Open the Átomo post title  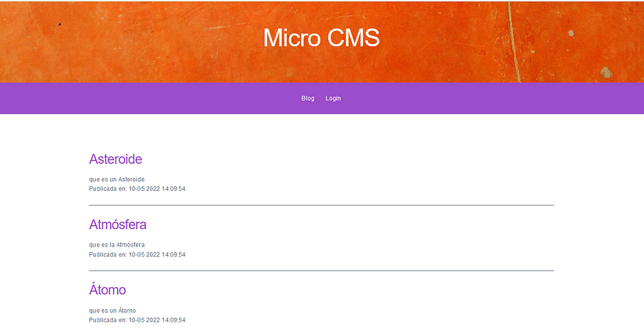[108, 290]
